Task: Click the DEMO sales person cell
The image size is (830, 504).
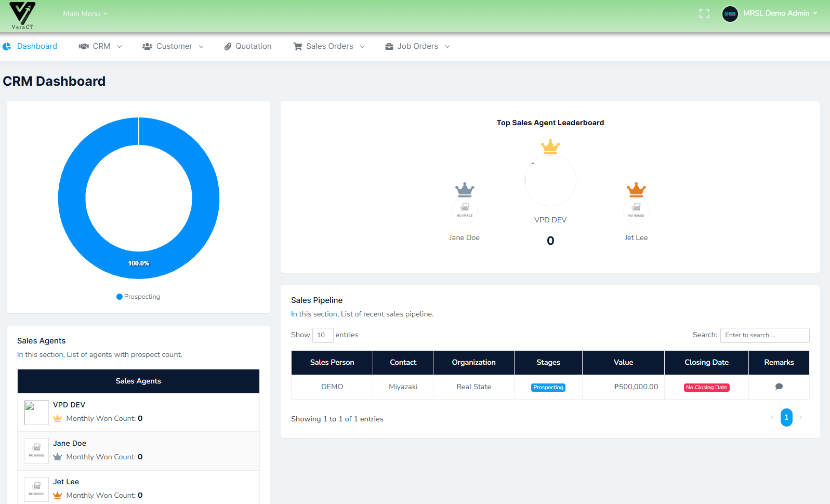Action: [332, 387]
